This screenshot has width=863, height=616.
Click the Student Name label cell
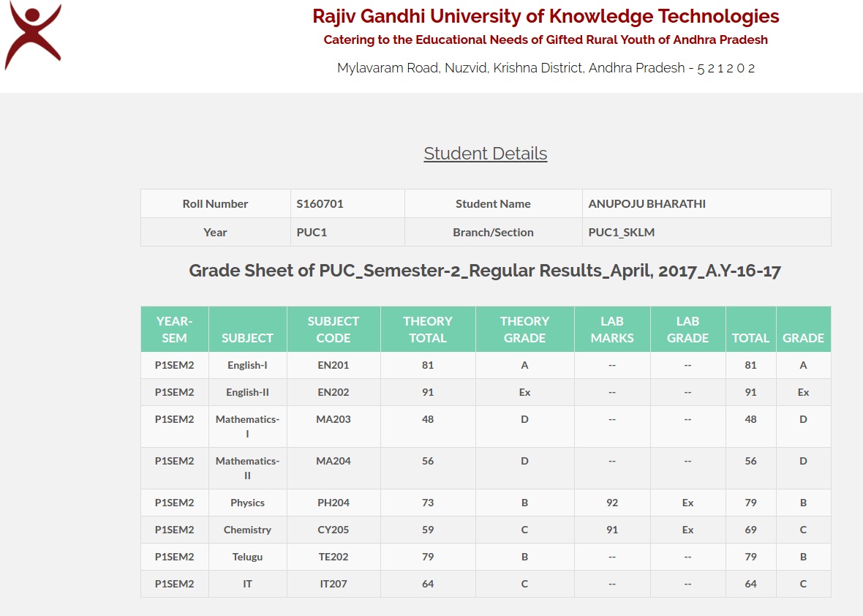click(493, 203)
